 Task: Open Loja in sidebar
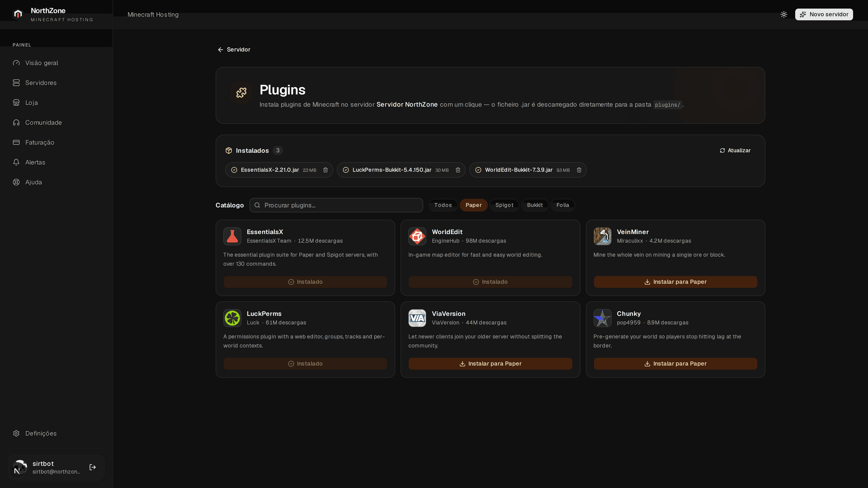[56, 103]
